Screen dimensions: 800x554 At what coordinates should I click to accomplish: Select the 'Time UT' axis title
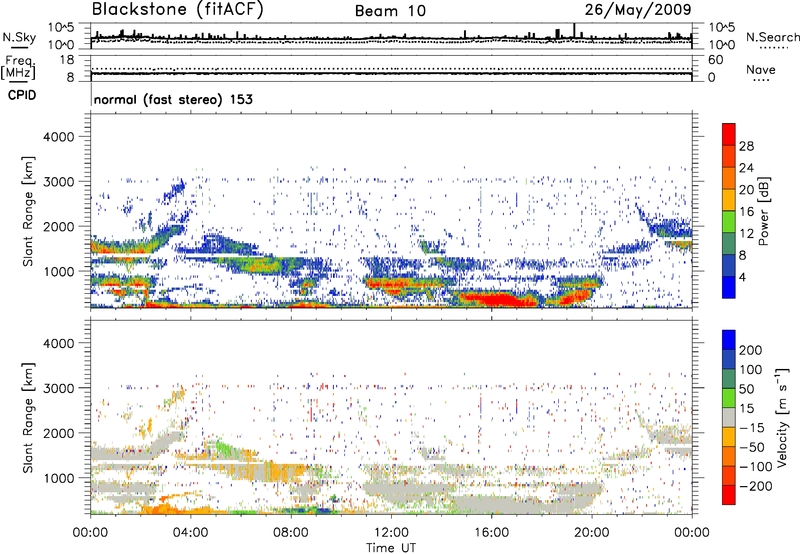pos(391,548)
